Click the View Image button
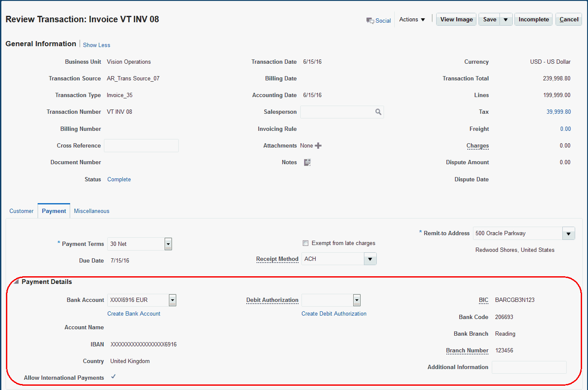Image resolution: width=588 pixels, height=390 pixels. [x=456, y=20]
